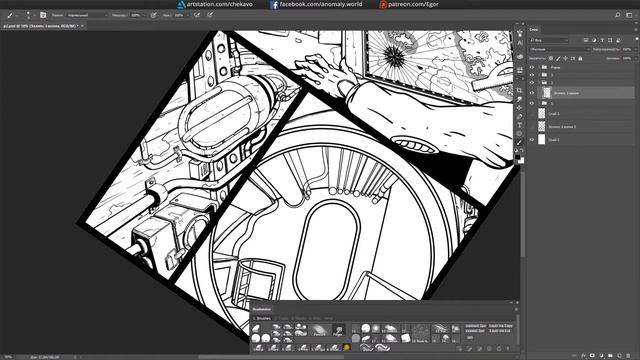Click the add layer style fx icon
Image resolution: width=640 pixels, height=360 pixels.
tap(584, 356)
